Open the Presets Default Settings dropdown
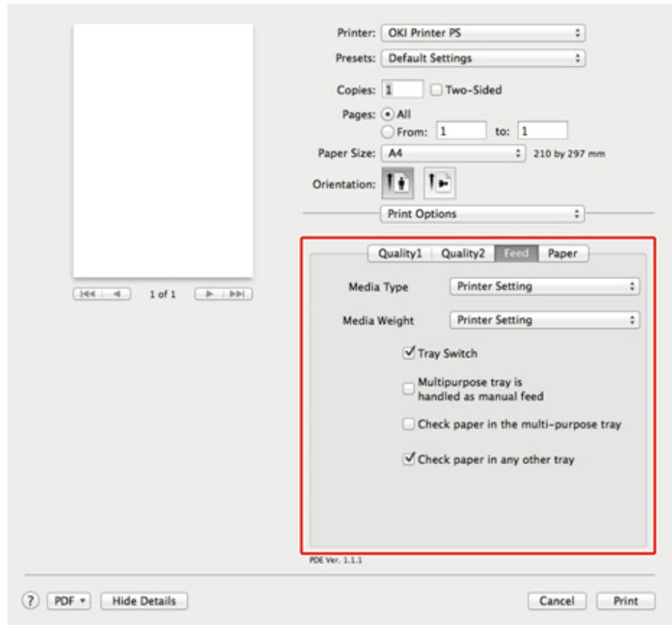Image resolution: width=672 pixels, height=625 pixels. (483, 56)
